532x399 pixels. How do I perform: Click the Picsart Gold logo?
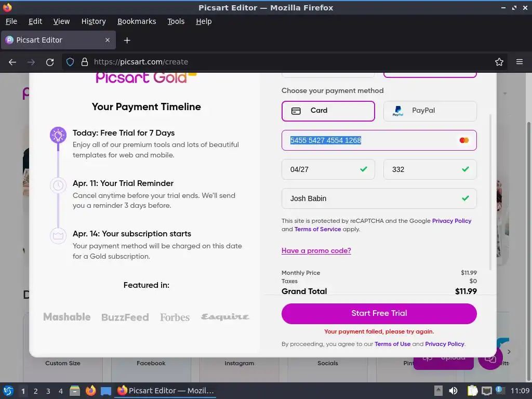coord(146,78)
